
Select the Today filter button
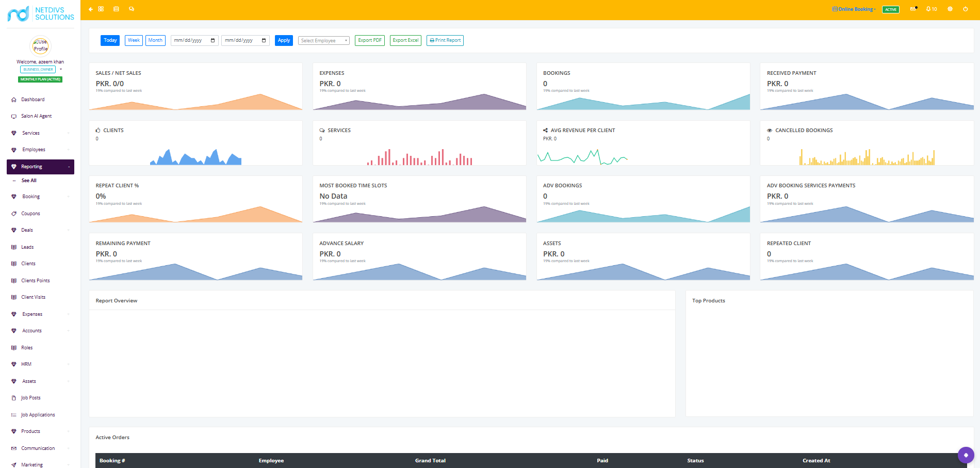point(110,40)
